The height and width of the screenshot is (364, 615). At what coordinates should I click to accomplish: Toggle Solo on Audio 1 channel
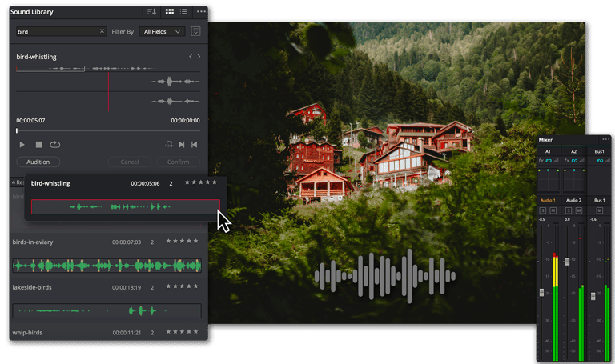[x=542, y=210]
